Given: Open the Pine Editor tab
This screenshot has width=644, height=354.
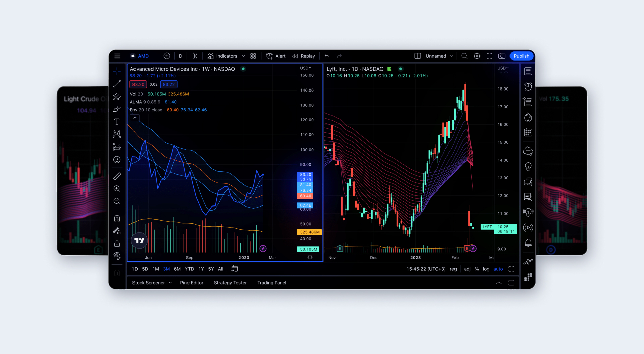Looking at the screenshot, I should tap(192, 283).
